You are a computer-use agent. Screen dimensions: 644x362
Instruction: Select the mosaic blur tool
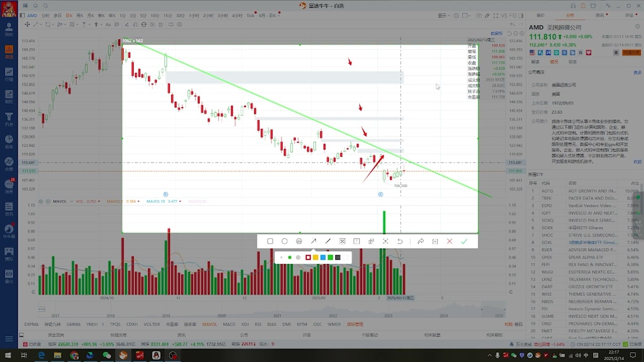(342, 241)
